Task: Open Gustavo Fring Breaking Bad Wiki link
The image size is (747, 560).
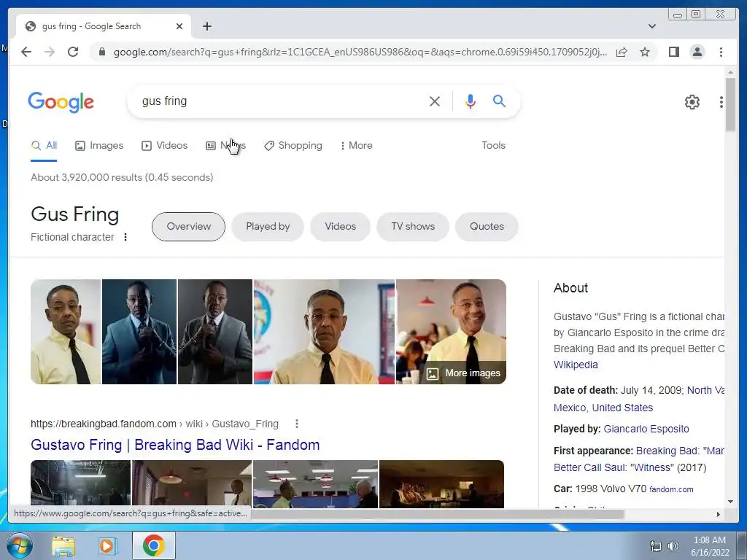Action: (x=175, y=445)
